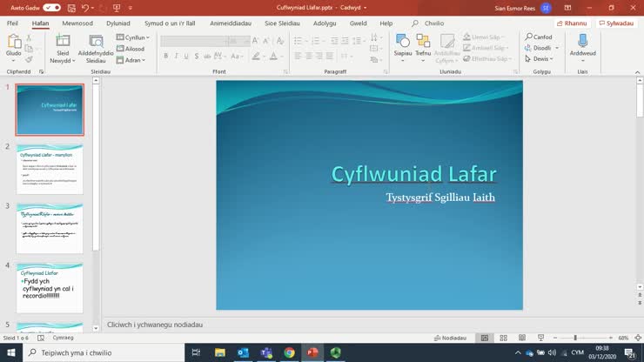The height and width of the screenshot is (362, 644).
Task: Open the ribbon display options icon
Action: pyautogui.click(x=567, y=8)
